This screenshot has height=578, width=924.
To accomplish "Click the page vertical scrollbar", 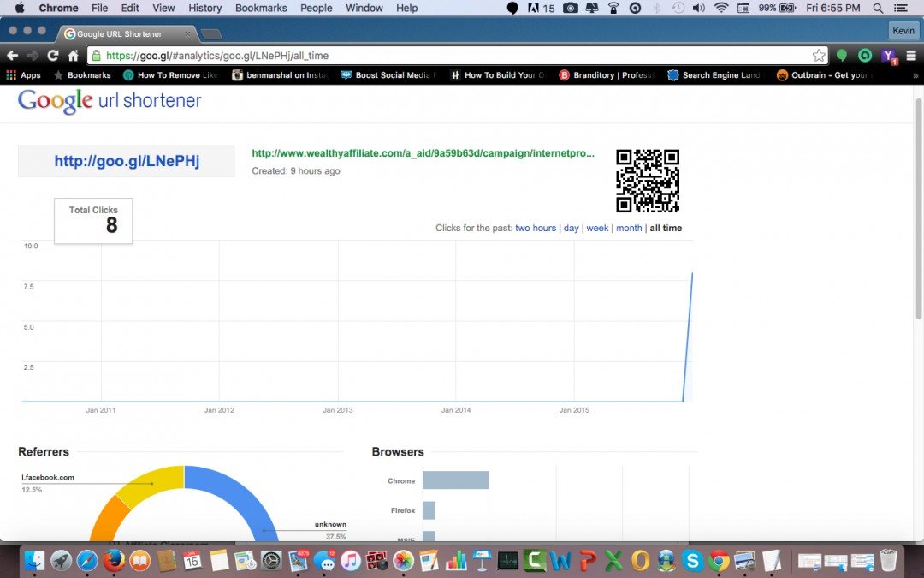I will [918, 210].
